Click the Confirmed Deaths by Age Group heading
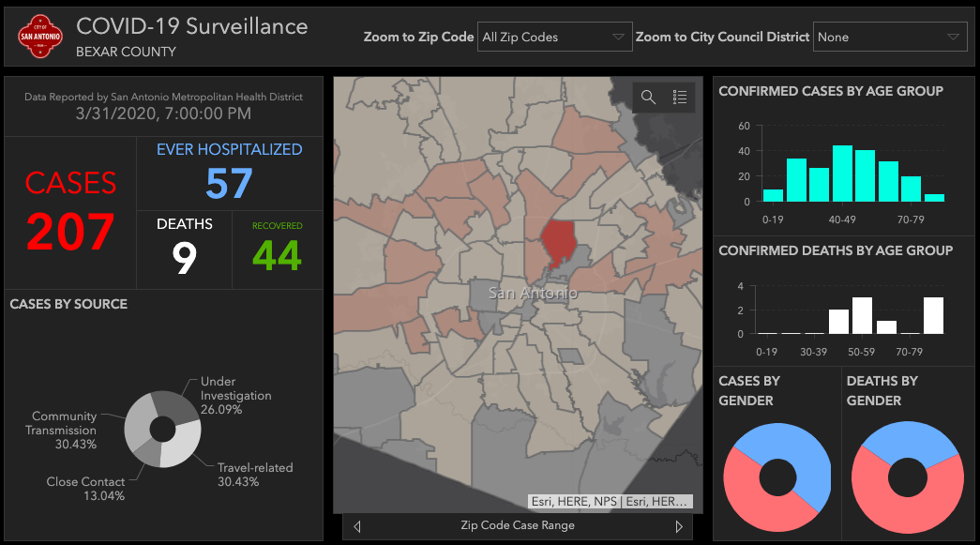Screen dimensions: 980x545 pos(836,250)
